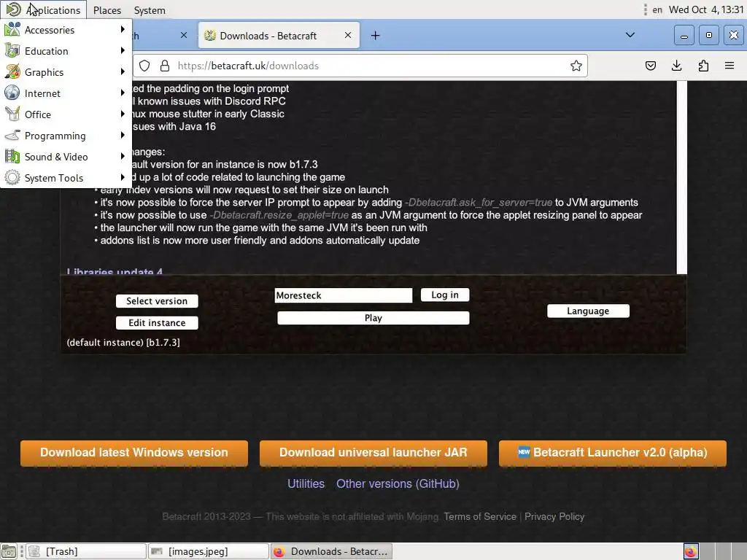Image resolution: width=747 pixels, height=560 pixels.
Task: Expand the list all tabs chevron
Action: [630, 35]
